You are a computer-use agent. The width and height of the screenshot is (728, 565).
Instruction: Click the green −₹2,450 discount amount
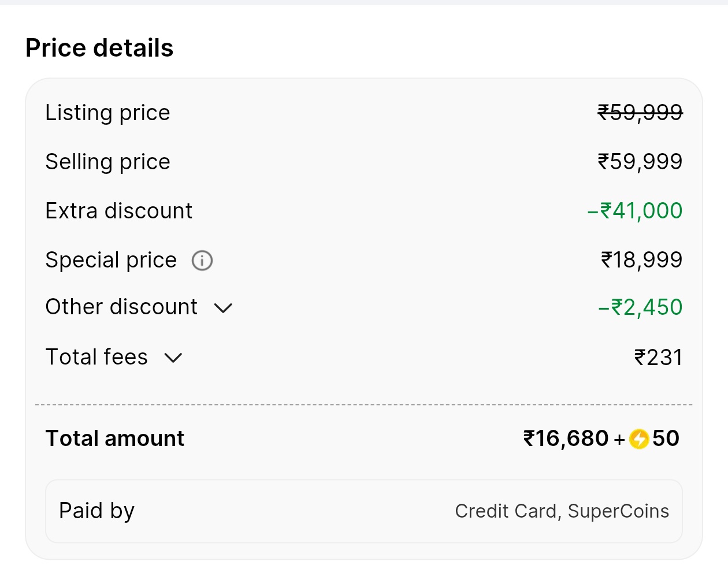click(x=640, y=307)
